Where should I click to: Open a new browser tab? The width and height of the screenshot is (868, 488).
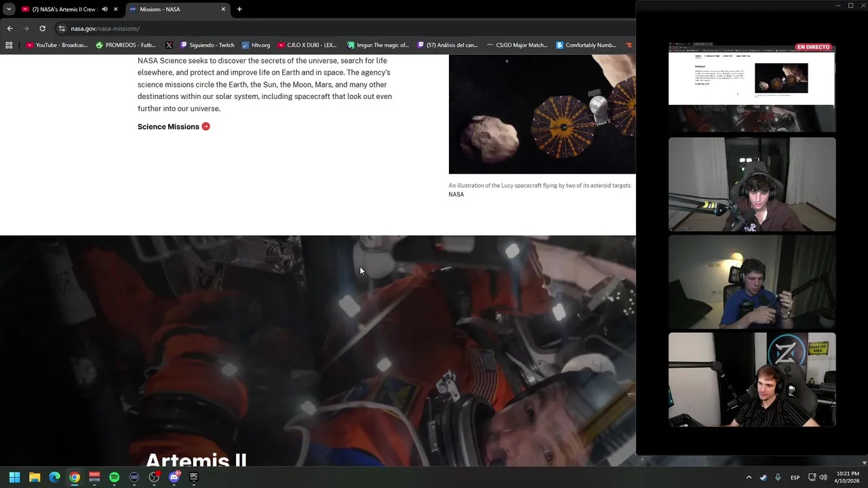coord(239,9)
